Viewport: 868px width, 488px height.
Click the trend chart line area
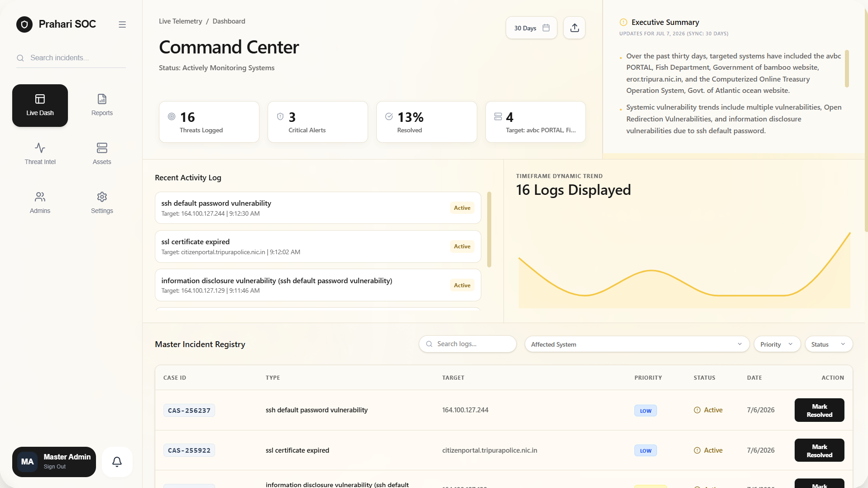pyautogui.click(x=684, y=271)
